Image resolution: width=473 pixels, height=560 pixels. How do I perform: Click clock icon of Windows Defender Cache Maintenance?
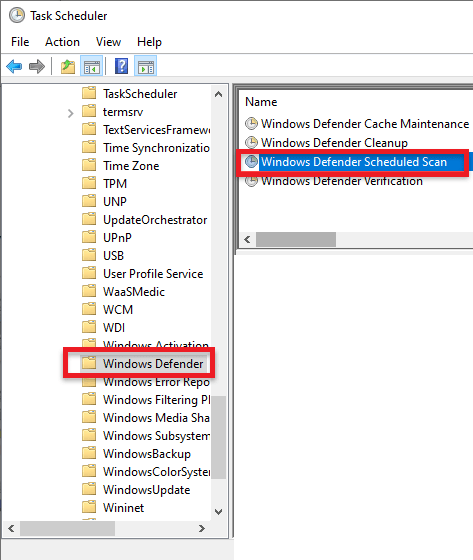[x=252, y=124]
